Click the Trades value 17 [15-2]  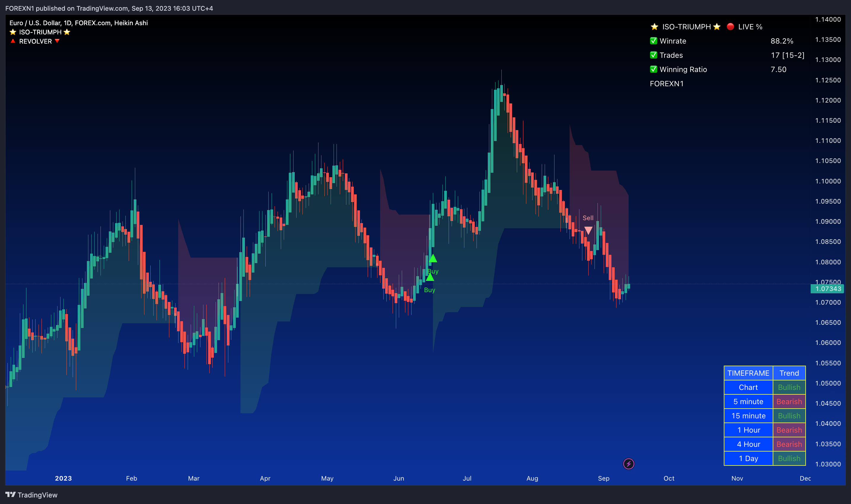click(788, 55)
